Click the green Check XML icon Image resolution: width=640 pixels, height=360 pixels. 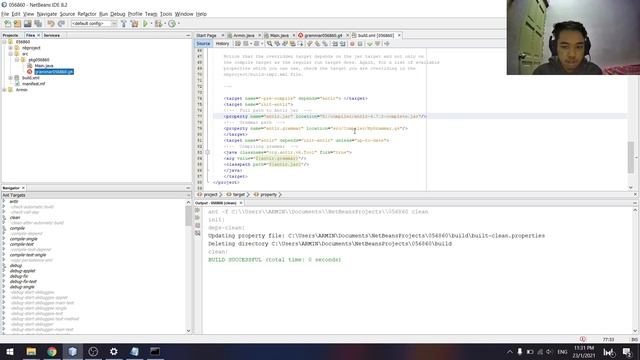coord(370,44)
